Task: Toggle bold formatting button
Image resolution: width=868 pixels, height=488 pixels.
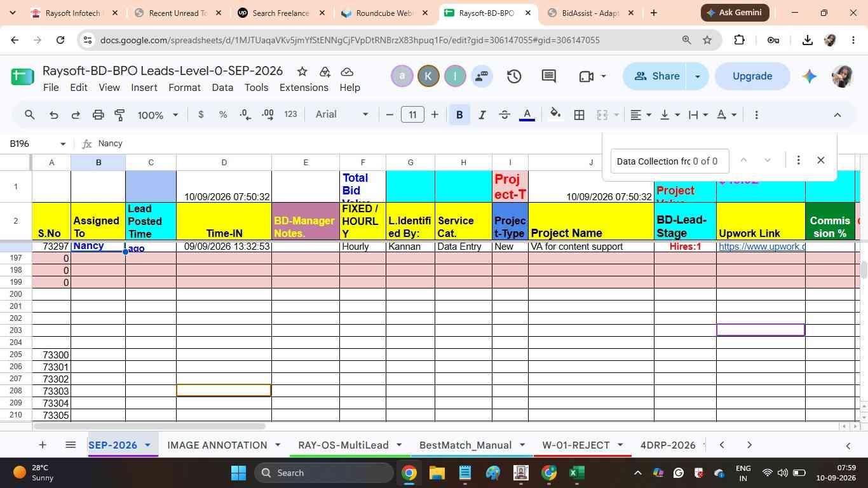Action: [459, 115]
